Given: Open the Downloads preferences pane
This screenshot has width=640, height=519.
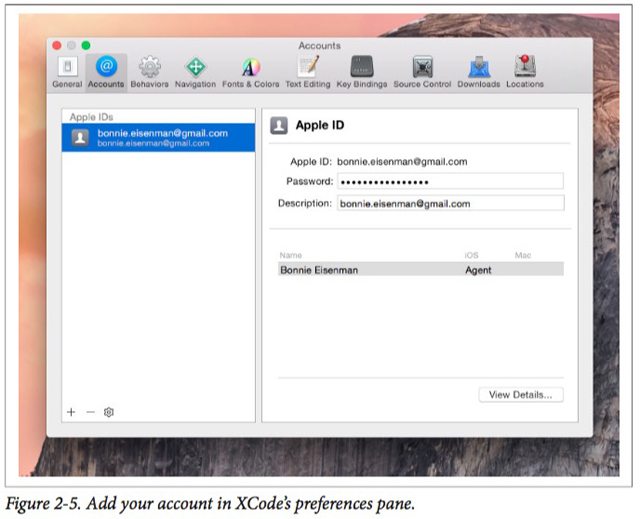Looking at the screenshot, I should (x=478, y=70).
